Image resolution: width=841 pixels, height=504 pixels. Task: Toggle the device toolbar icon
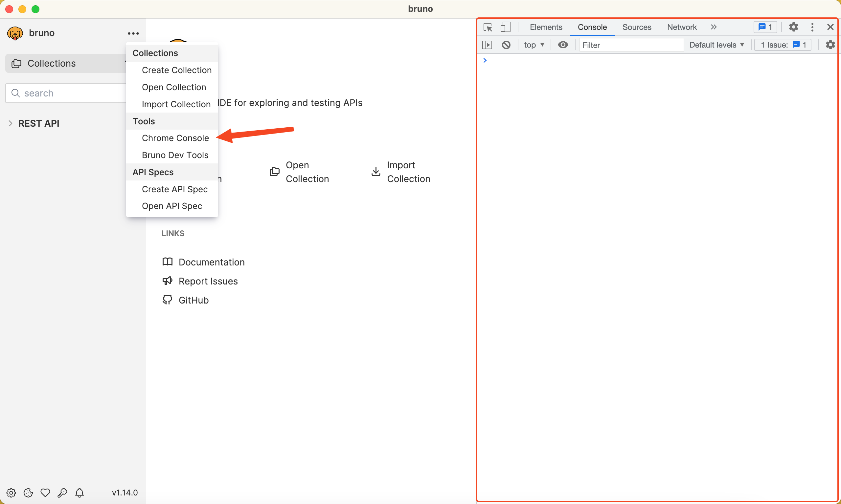pyautogui.click(x=505, y=27)
